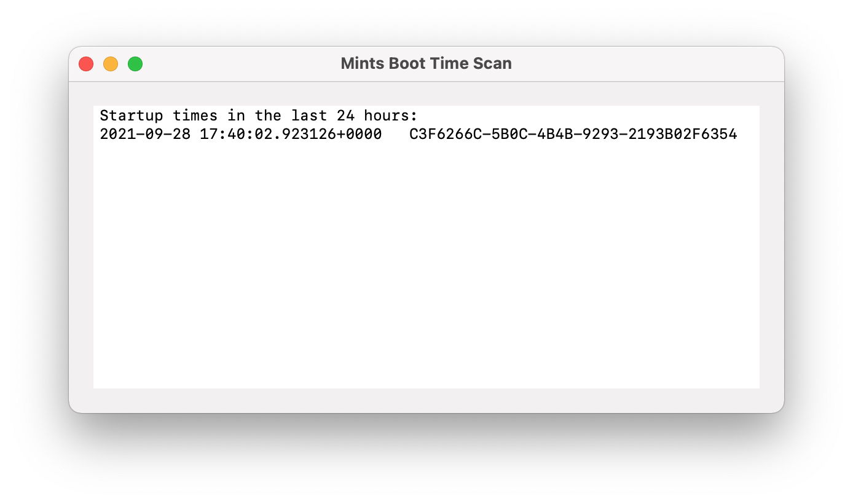Click the date 2021-09-28

145,134
